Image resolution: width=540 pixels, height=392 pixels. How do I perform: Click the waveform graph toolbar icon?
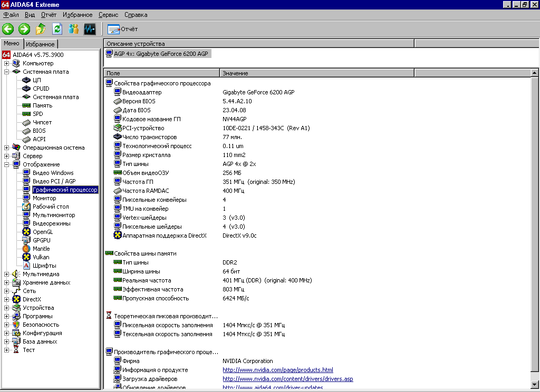90,29
